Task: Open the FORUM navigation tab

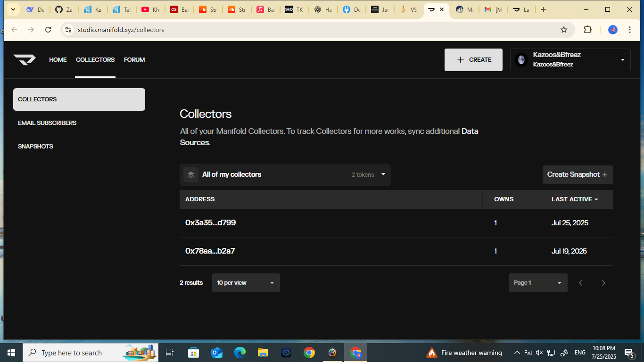Action: point(134,60)
